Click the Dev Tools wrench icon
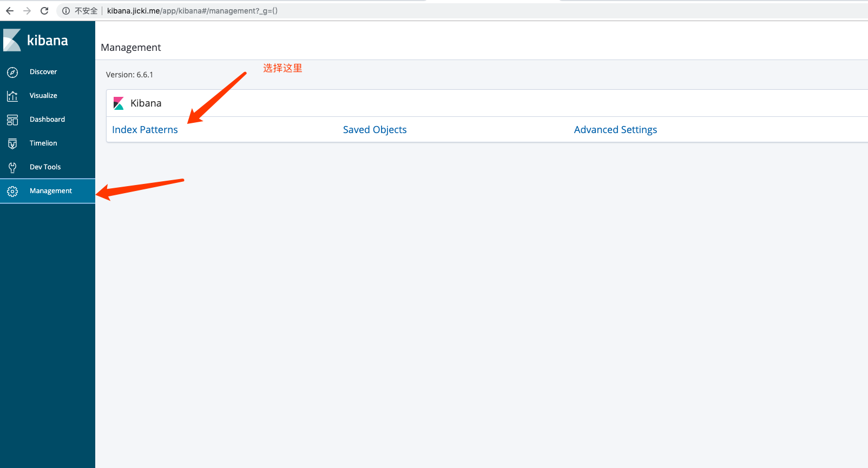Image resolution: width=868 pixels, height=468 pixels. [12, 167]
